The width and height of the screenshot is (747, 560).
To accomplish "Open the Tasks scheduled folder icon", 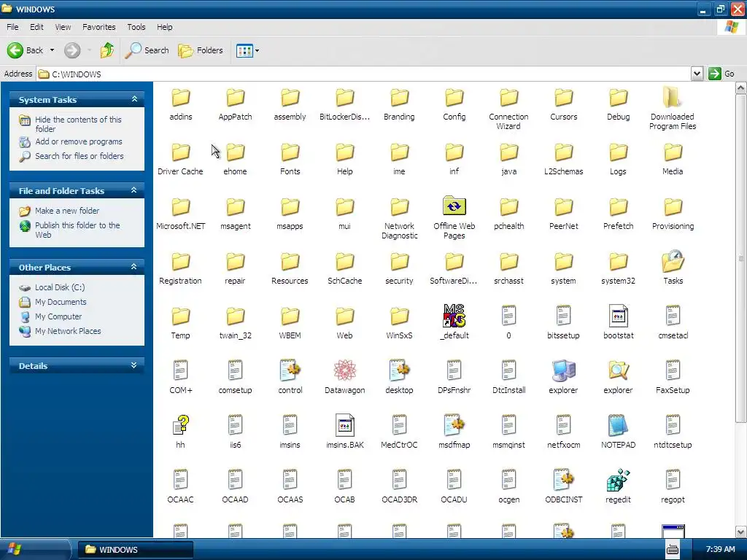I will point(673,262).
